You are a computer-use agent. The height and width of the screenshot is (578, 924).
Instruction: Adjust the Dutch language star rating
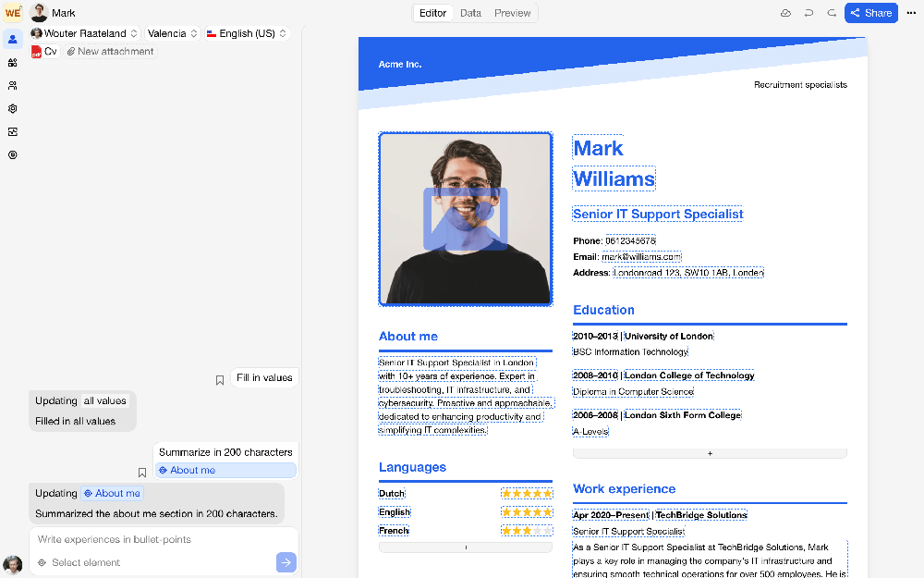tap(527, 493)
